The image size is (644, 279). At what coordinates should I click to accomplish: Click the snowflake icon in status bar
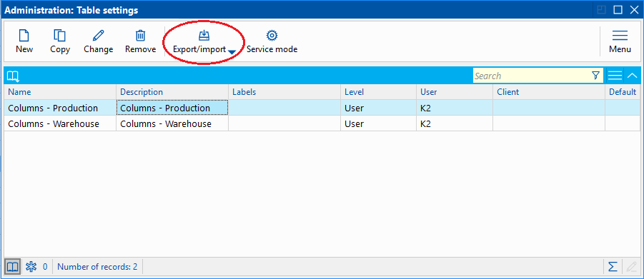tap(31, 267)
